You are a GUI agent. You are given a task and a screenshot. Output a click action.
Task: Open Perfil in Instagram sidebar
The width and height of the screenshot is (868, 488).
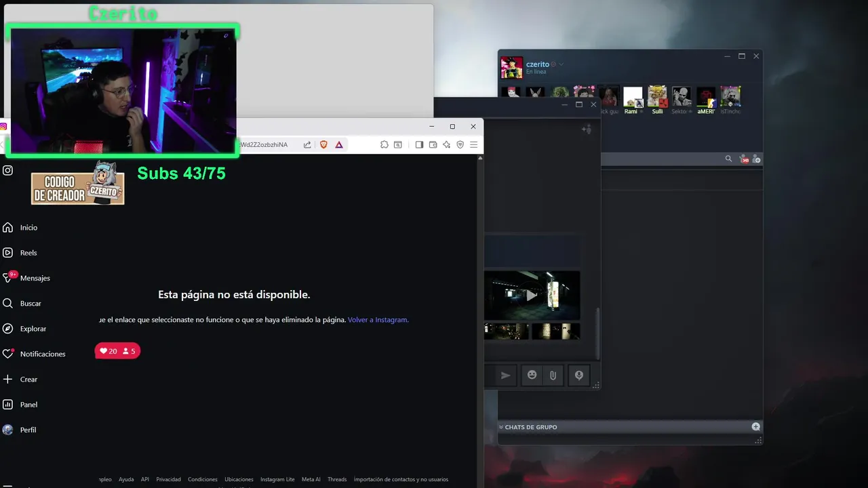pyautogui.click(x=20, y=430)
